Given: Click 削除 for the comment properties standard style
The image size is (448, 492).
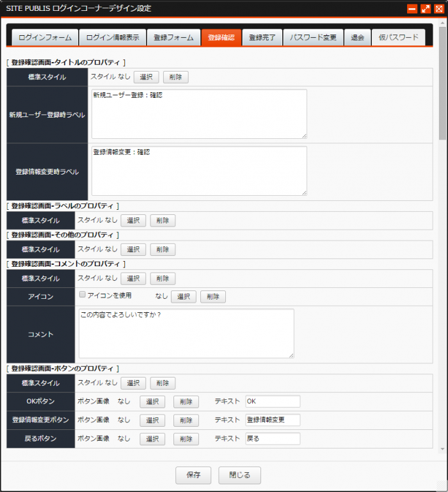Looking at the screenshot, I should coord(163,279).
